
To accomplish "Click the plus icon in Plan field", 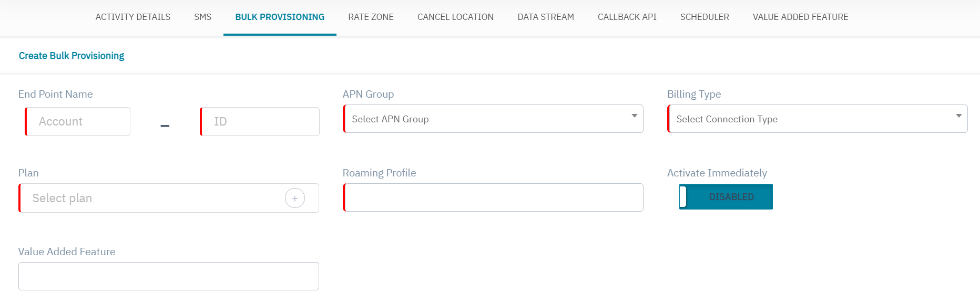I will click(x=294, y=198).
